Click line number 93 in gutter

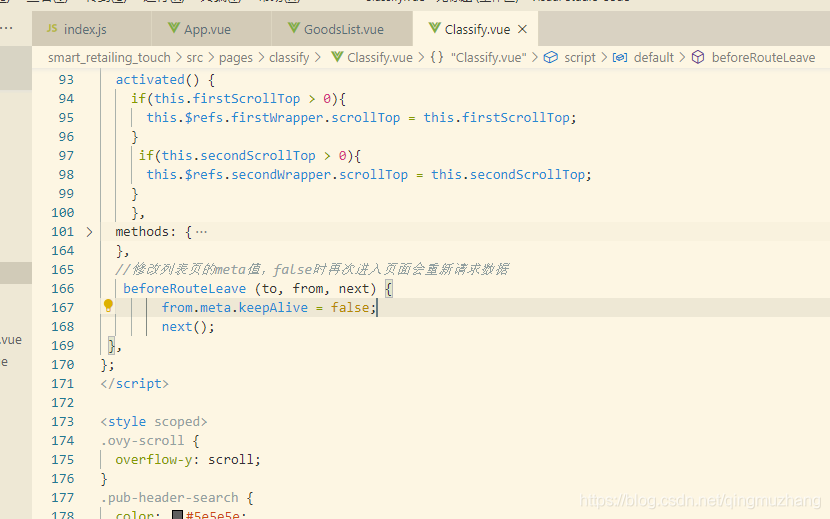pos(66,80)
